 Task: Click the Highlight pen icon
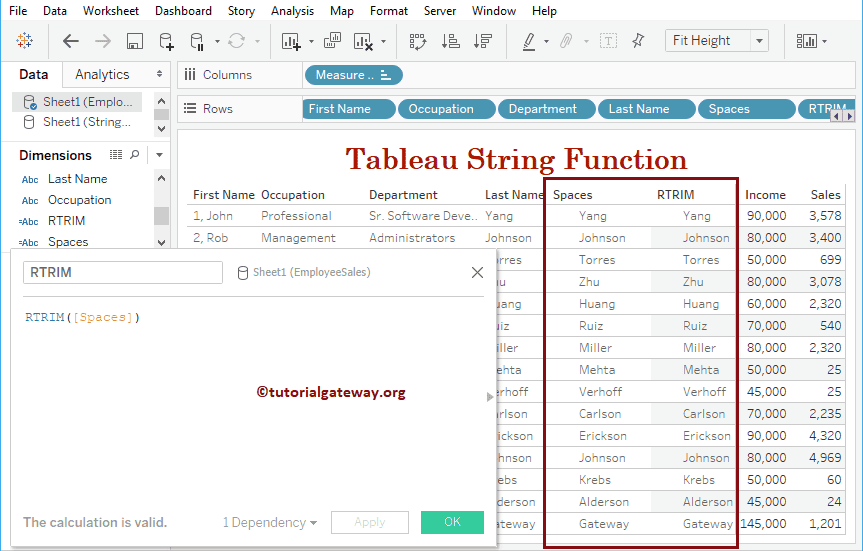click(529, 41)
